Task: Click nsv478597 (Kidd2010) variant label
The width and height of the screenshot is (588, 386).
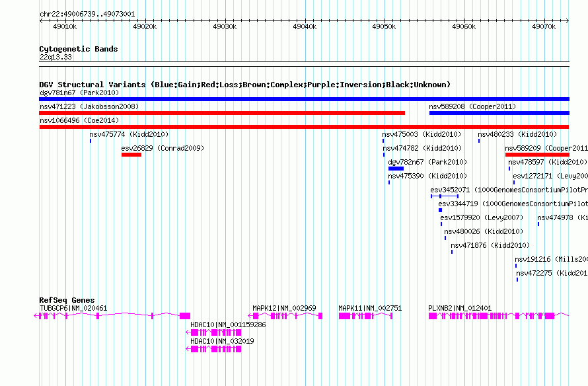Action: [548, 162]
